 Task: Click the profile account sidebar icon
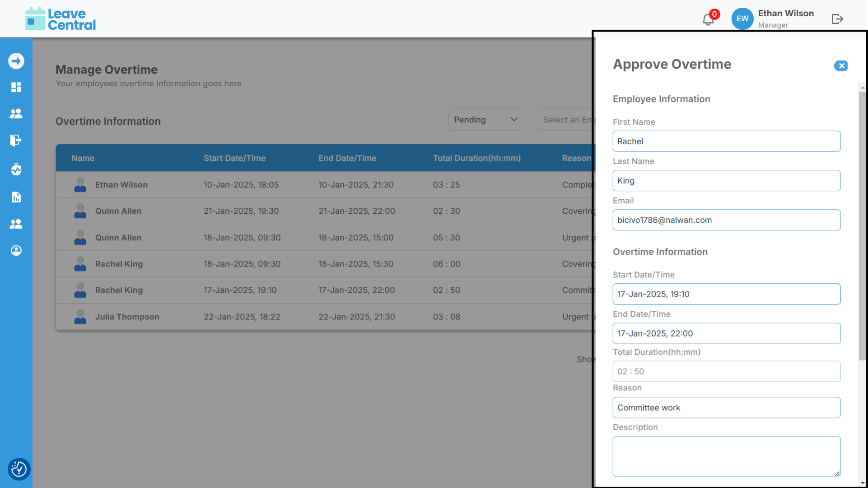click(16, 250)
